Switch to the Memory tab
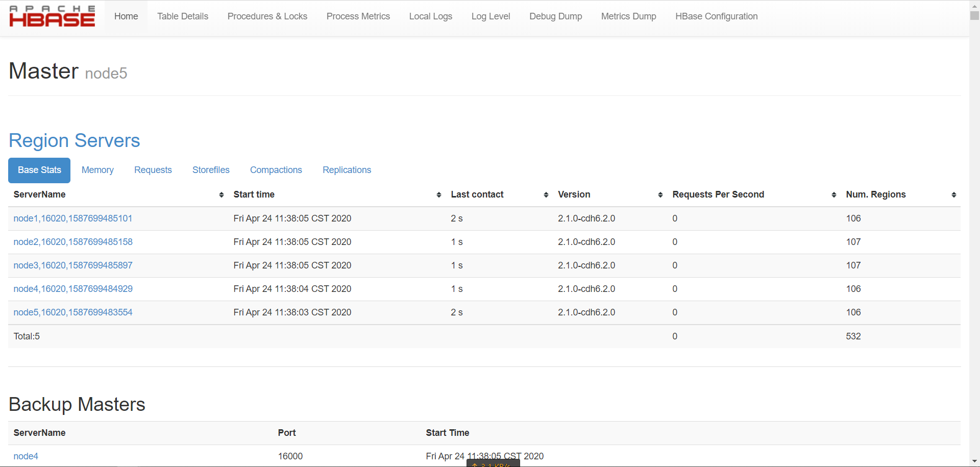Image resolution: width=980 pixels, height=467 pixels. 97,170
